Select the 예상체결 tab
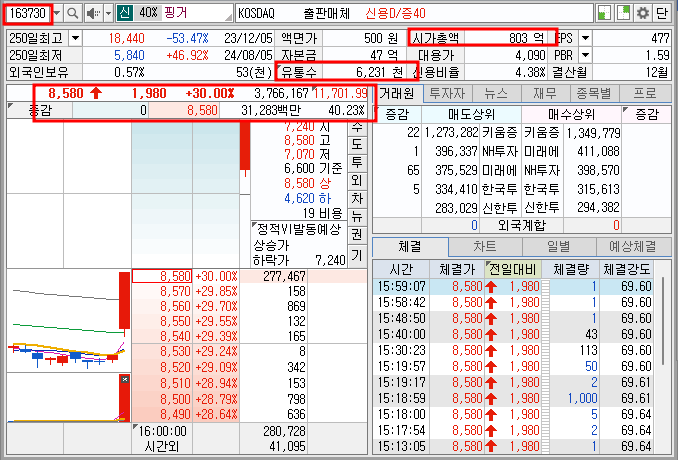The width and height of the screenshot is (678, 460). click(633, 246)
